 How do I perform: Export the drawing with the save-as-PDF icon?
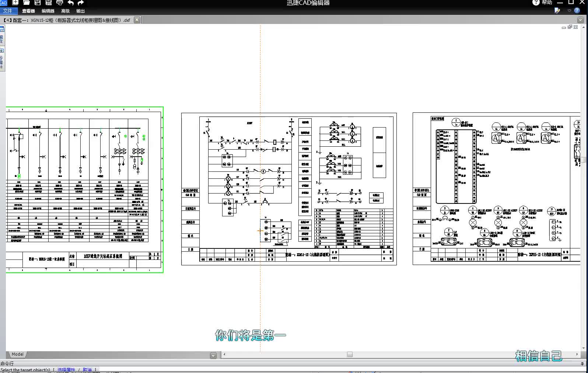pos(48,2)
